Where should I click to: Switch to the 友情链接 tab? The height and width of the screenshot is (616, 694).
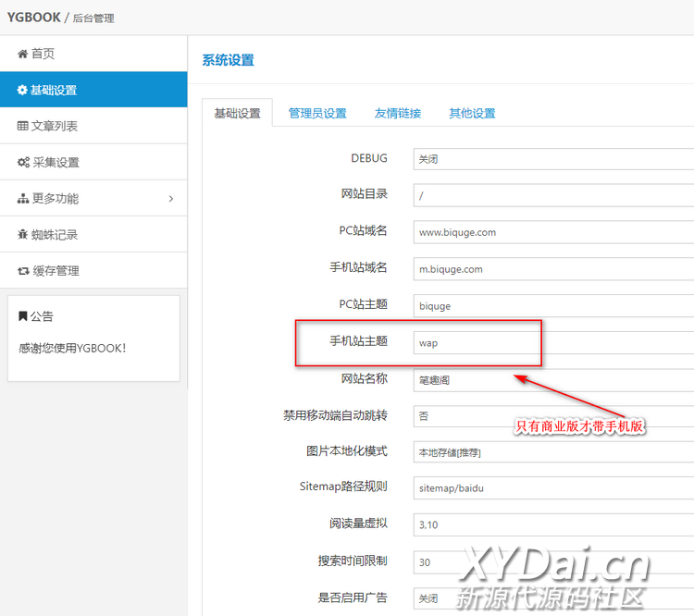point(398,114)
